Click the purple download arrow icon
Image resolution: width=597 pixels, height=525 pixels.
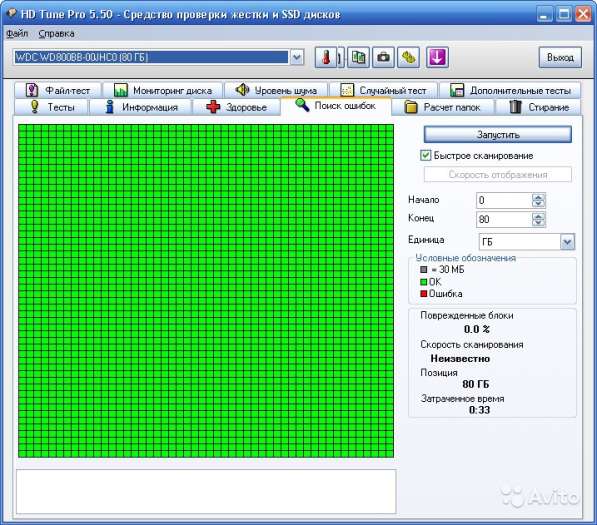tap(437, 57)
